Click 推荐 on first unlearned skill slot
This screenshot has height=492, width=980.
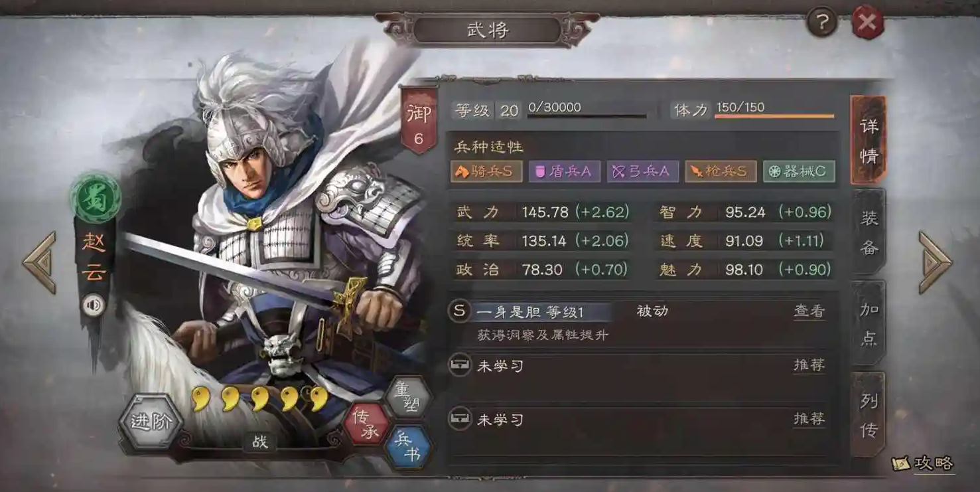pyautogui.click(x=809, y=365)
